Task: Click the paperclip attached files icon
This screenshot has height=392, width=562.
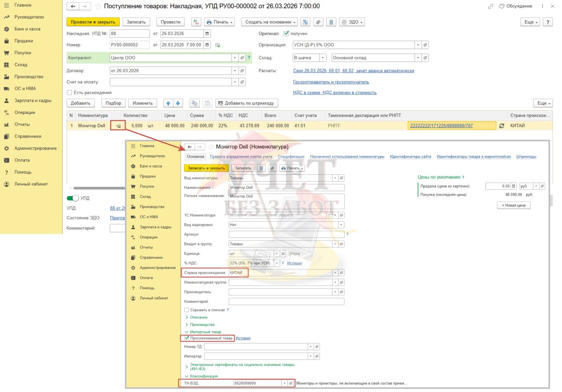Action: pos(318,22)
